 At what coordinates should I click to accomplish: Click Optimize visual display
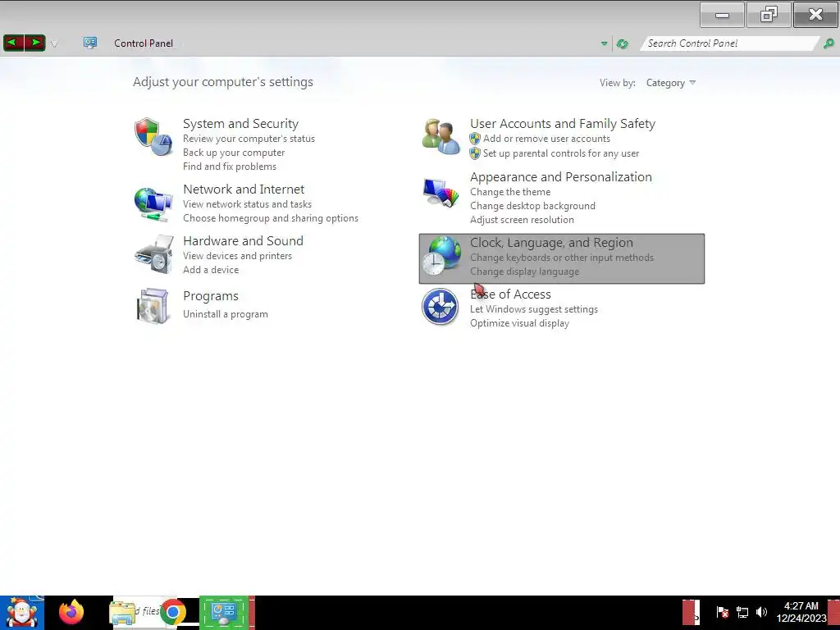tap(519, 323)
